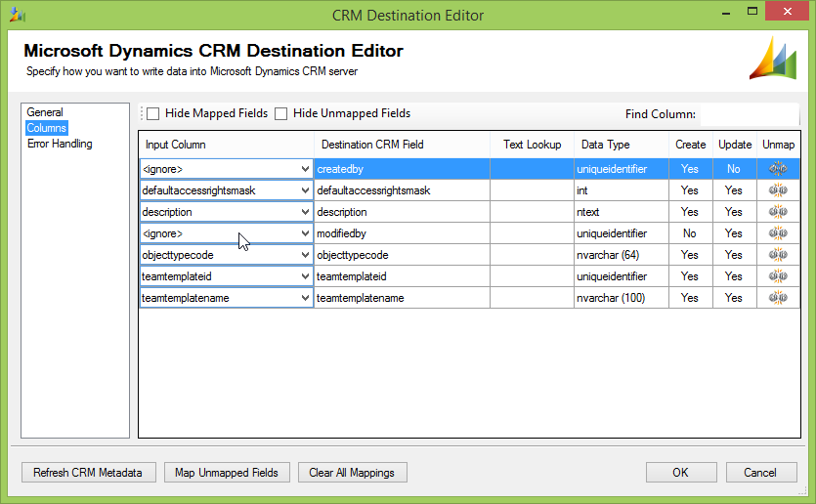Select the teamtemplatename destination field cell
The image size is (816, 504).
click(403, 298)
